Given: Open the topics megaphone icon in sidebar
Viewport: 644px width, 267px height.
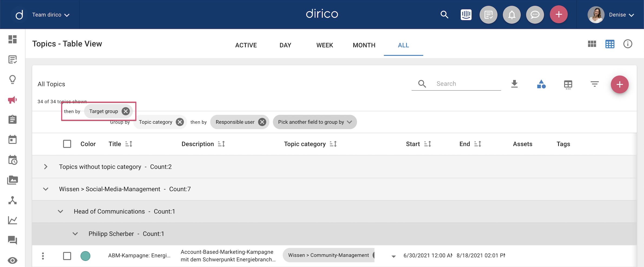Looking at the screenshot, I should pos(12,100).
